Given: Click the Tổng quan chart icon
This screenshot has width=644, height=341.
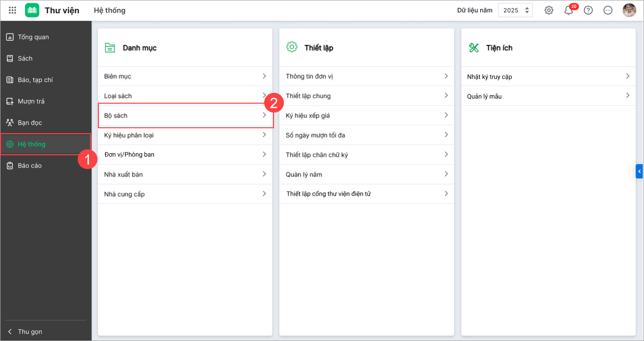Looking at the screenshot, I should point(9,37).
